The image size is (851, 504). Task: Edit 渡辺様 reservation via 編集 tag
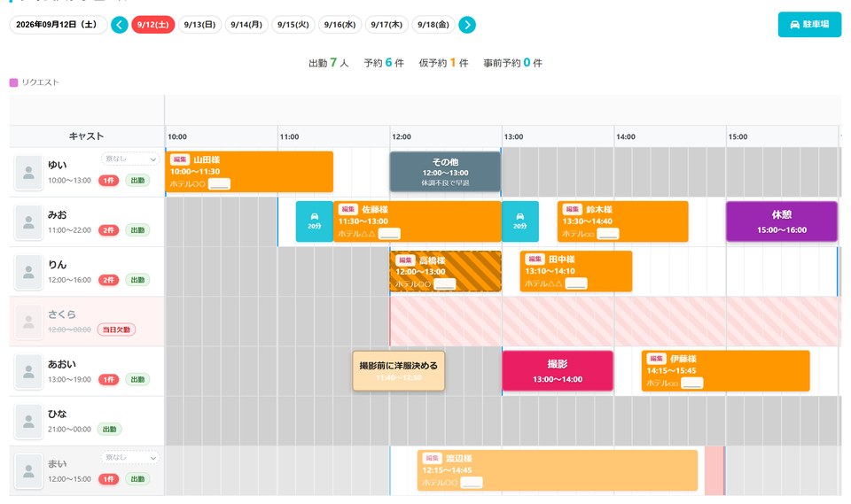point(432,459)
